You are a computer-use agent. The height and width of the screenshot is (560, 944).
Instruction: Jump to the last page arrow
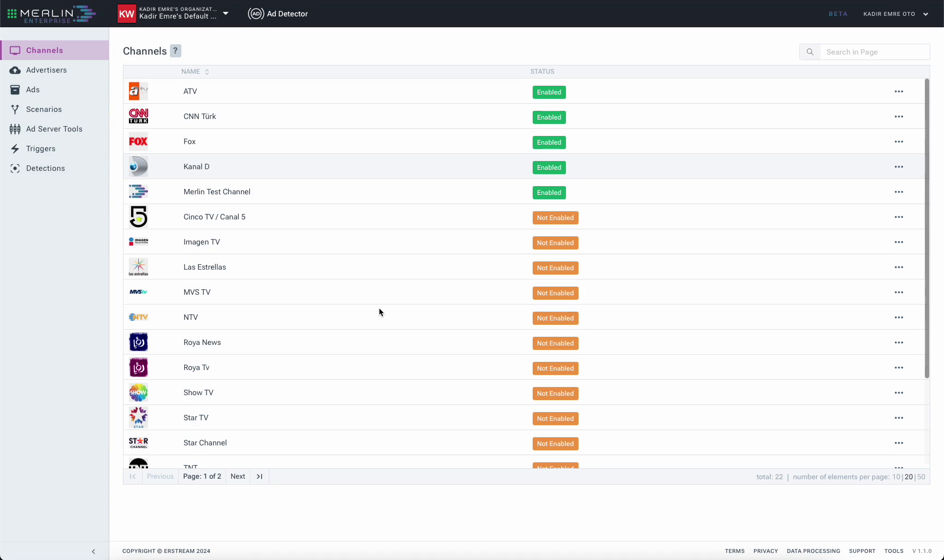259,476
